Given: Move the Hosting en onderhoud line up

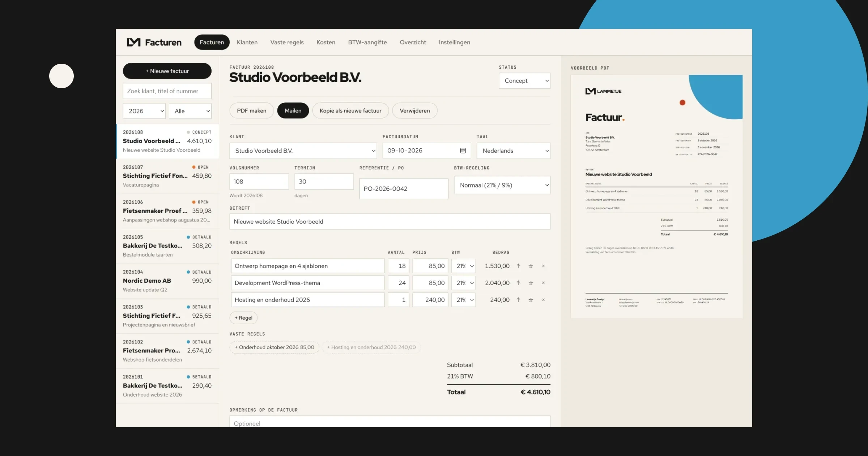Looking at the screenshot, I should tap(518, 300).
